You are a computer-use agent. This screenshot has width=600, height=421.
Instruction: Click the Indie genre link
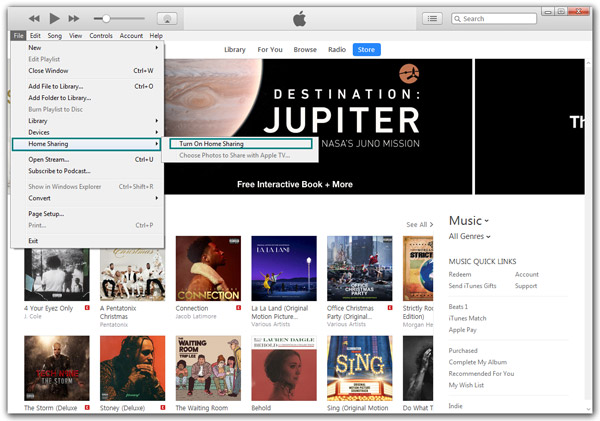455,406
